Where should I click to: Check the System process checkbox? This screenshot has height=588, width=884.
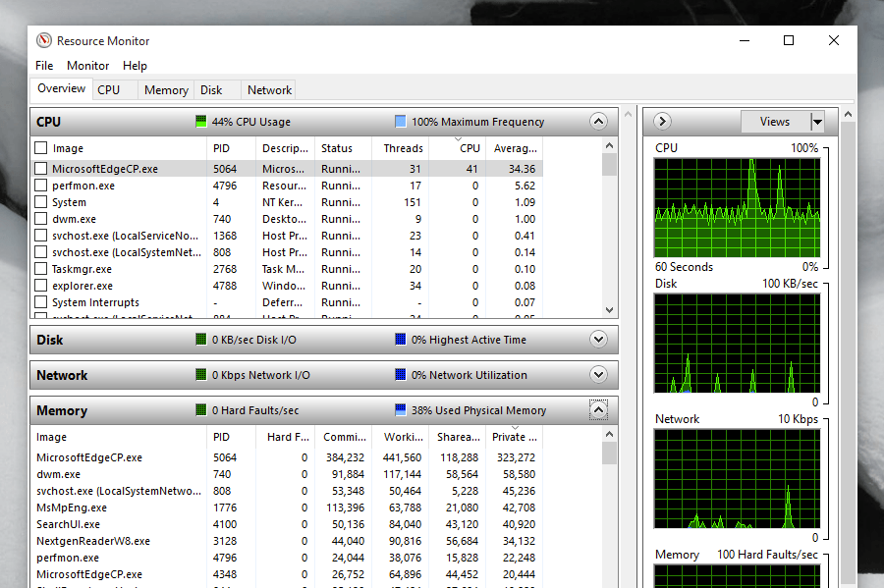point(40,201)
